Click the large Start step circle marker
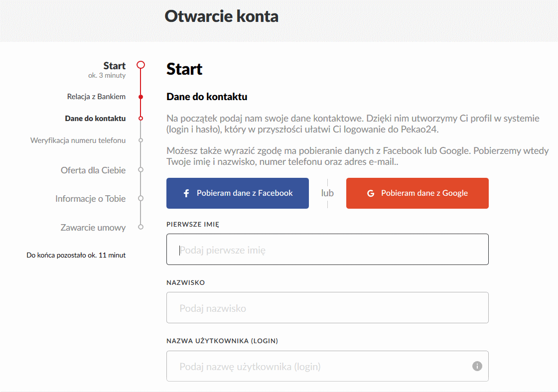The height and width of the screenshot is (392, 558). tap(141, 65)
